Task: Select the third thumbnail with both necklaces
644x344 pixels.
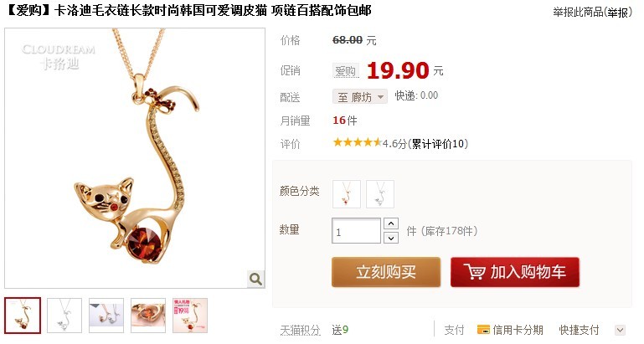Action: 106,316
